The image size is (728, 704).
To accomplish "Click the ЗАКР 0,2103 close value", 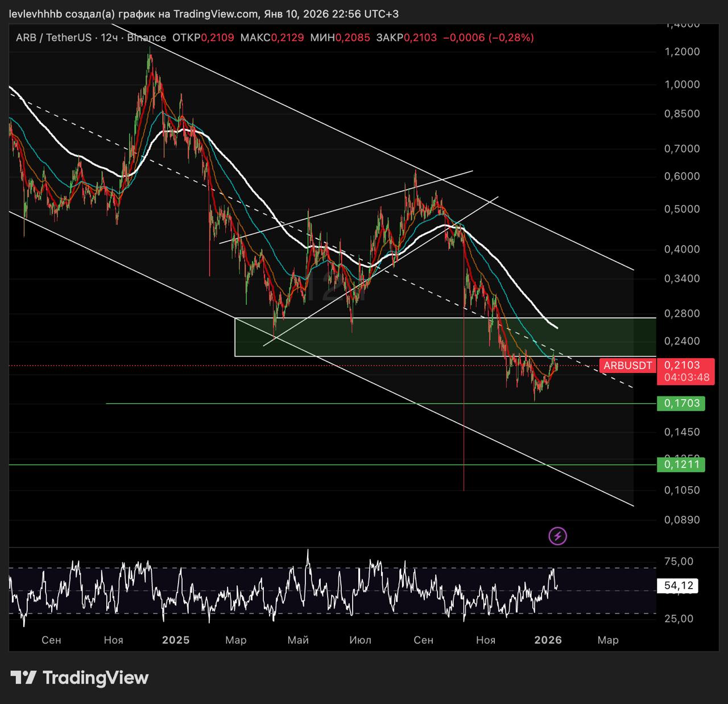I will click(420, 38).
